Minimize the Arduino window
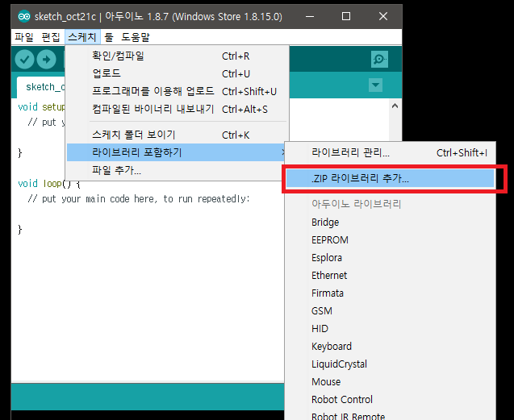 tap(310, 16)
